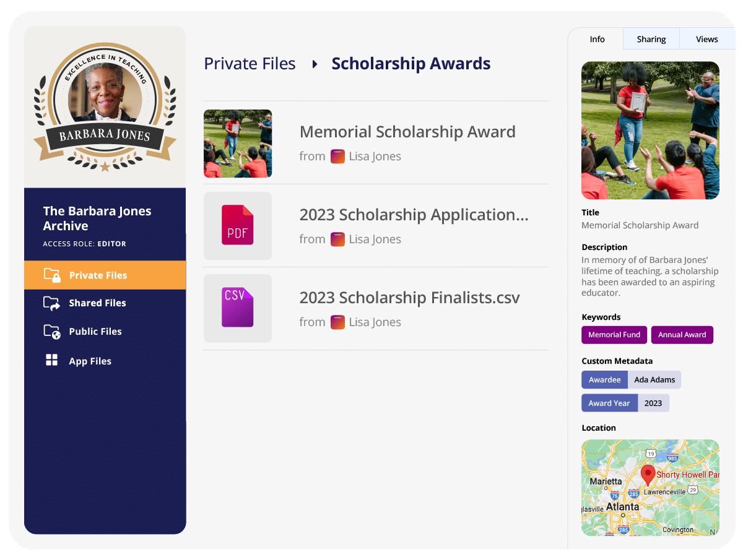
Task: Open the Private Files breadcrumb link
Action: click(x=250, y=63)
